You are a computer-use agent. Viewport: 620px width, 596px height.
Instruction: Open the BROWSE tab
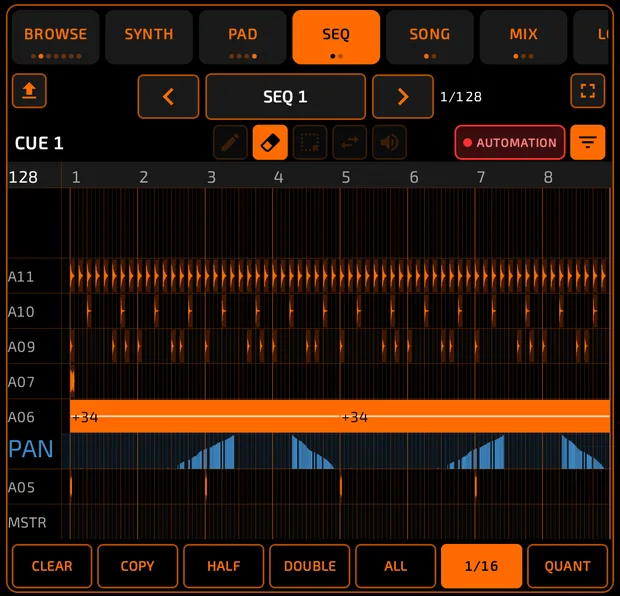pyautogui.click(x=55, y=37)
